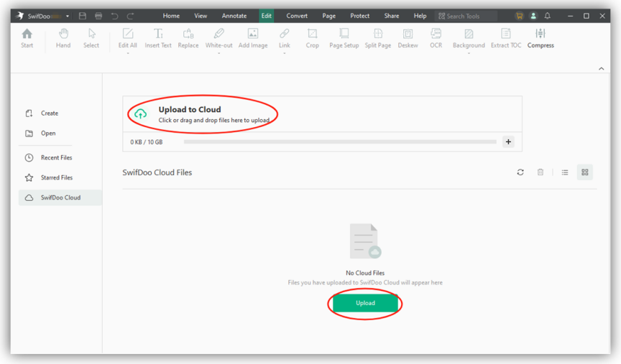
Task: Redo the last action
Action: [130, 16]
